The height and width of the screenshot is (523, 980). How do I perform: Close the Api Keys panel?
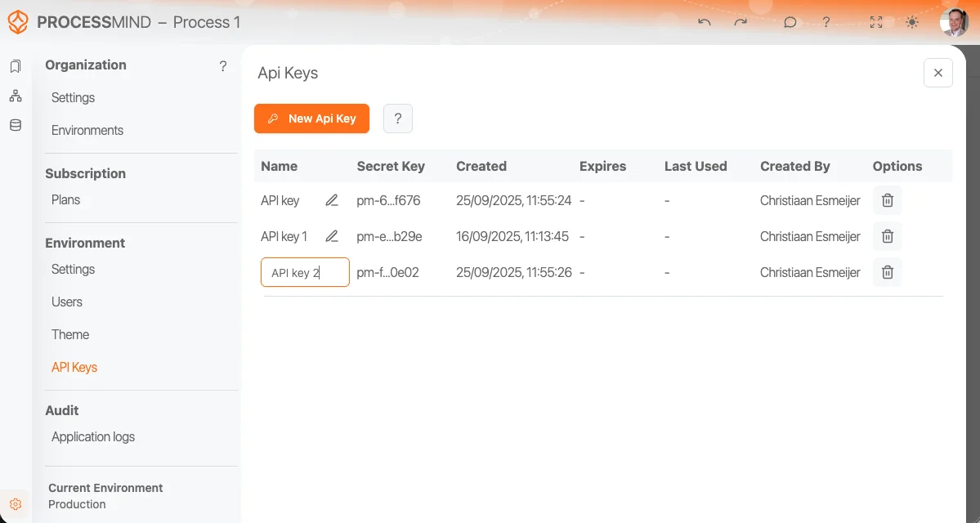click(x=937, y=73)
